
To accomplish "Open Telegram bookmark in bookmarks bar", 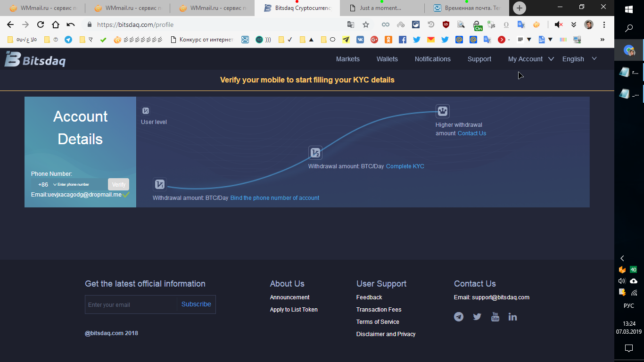I will coord(68,40).
